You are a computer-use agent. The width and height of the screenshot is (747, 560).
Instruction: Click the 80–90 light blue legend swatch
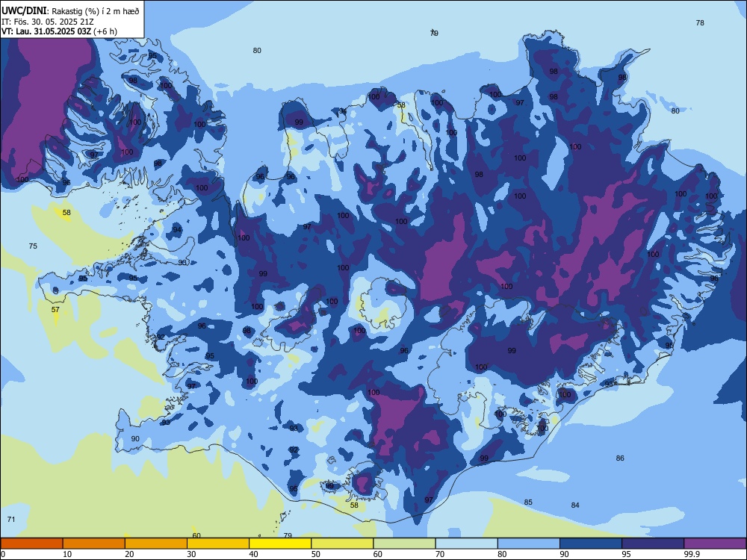point(529,544)
